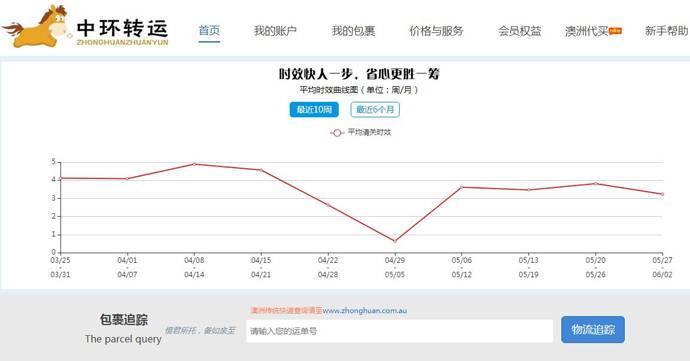The image size is (690, 361).
Task: Open the 首页 home tab
Action: [209, 30]
